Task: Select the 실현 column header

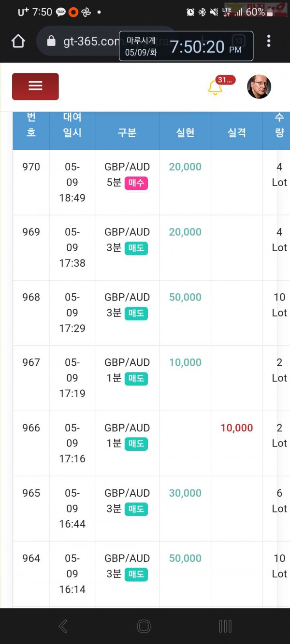Action: [185, 132]
